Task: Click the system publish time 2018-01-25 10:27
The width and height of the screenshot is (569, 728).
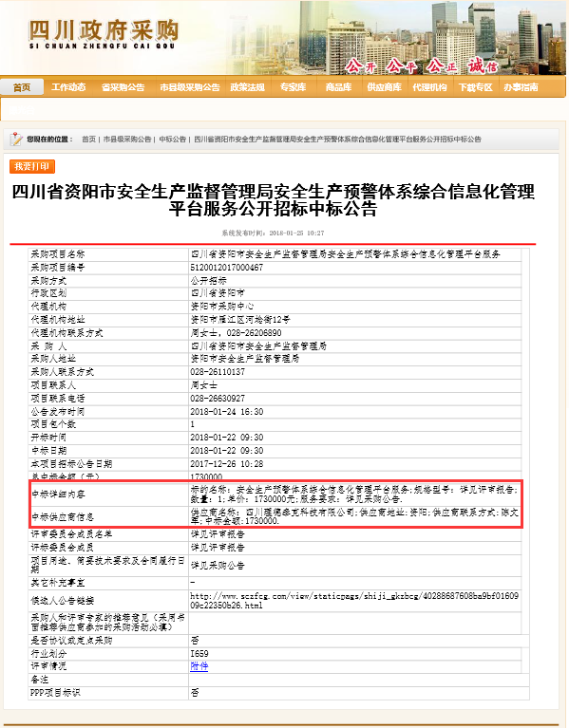Action: click(x=296, y=233)
